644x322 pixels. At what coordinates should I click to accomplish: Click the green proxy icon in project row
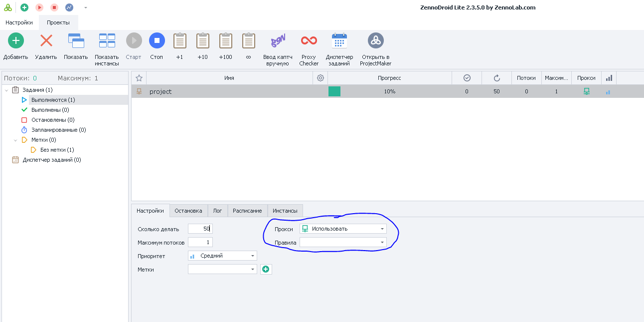[x=587, y=91]
